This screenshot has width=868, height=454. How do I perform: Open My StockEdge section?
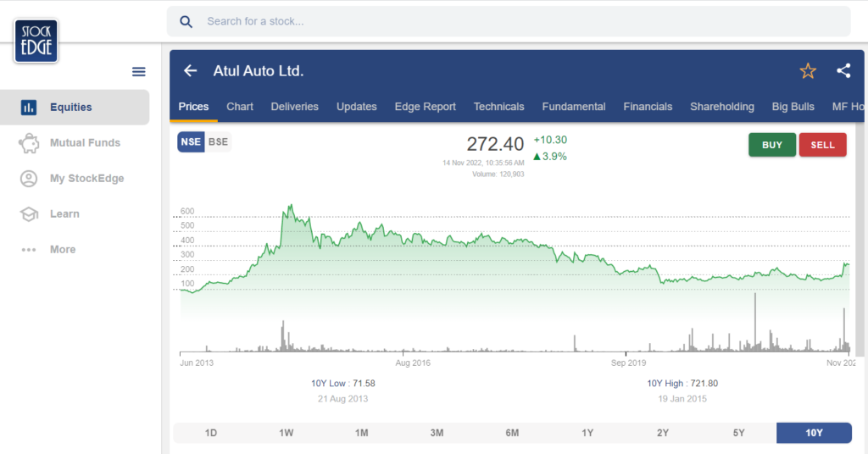click(x=75, y=178)
